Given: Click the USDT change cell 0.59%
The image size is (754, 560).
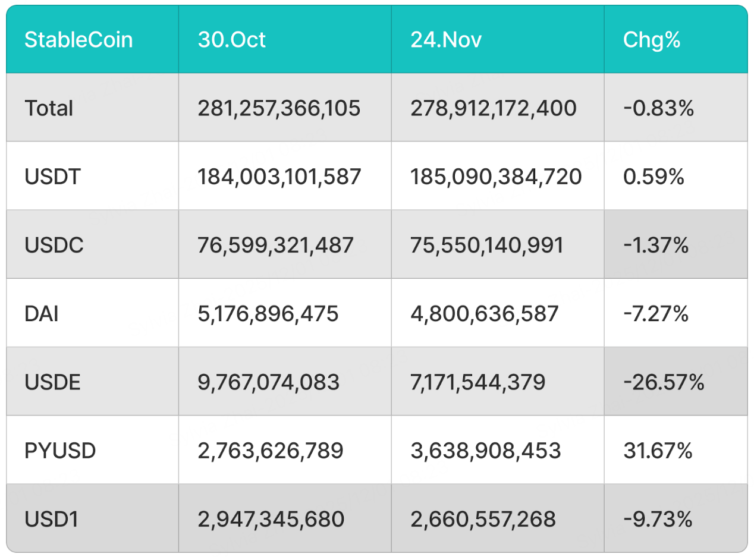Looking at the screenshot, I should tap(654, 177).
